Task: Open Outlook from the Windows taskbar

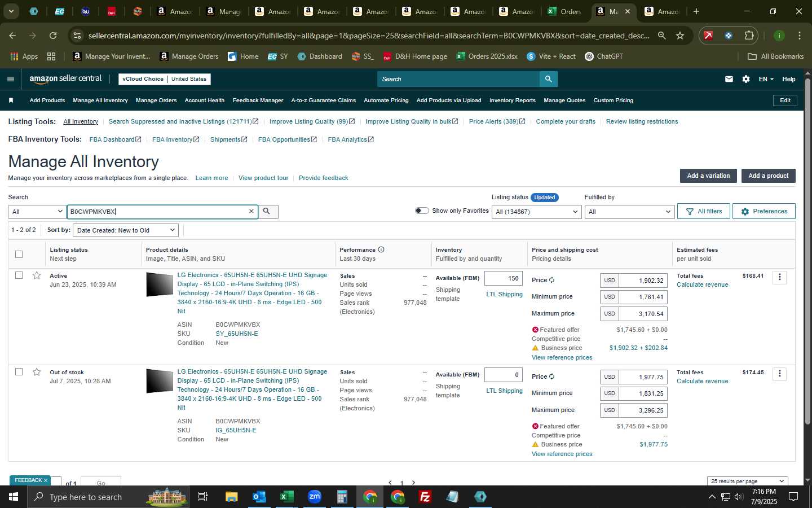Action: (259, 497)
